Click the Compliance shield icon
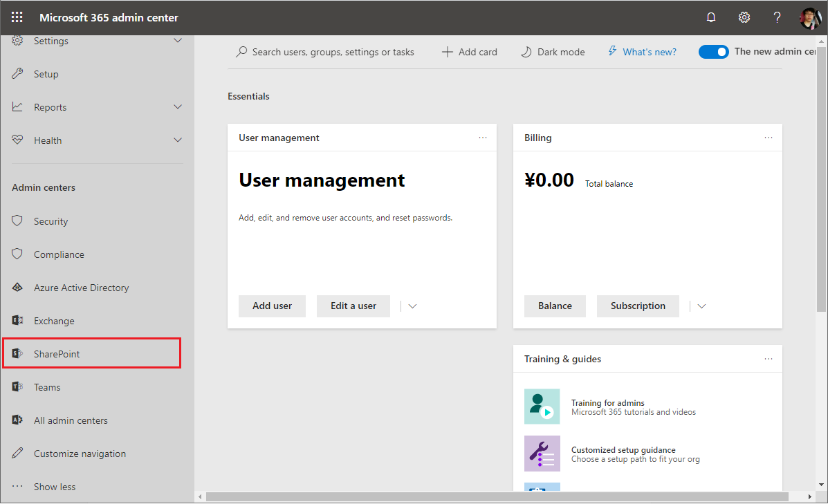The width and height of the screenshot is (828, 504). coord(17,254)
